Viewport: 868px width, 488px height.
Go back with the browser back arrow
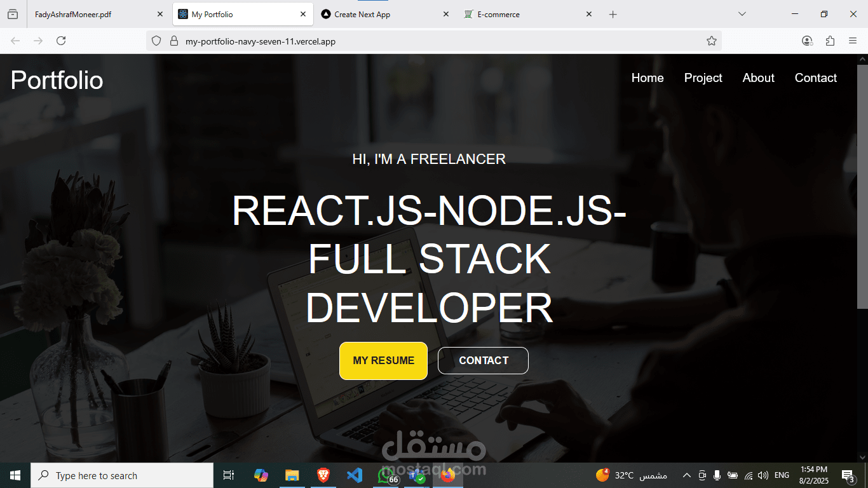pos(15,41)
